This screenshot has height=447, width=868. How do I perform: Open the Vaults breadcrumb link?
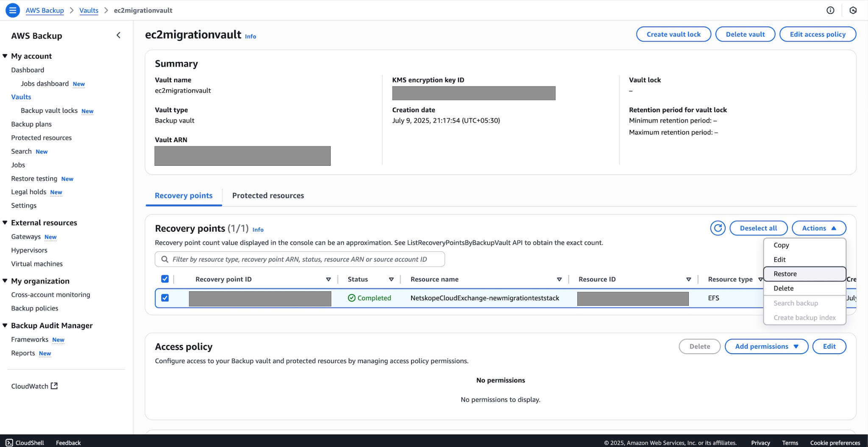[x=89, y=10]
